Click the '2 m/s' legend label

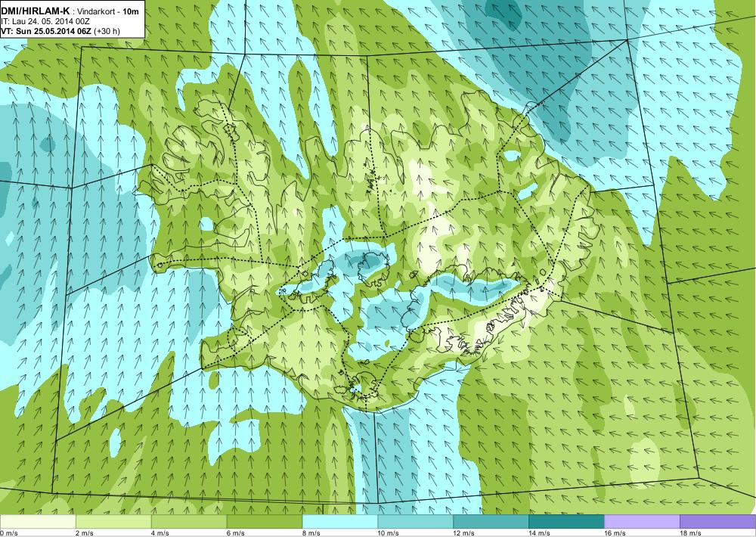(x=85, y=533)
